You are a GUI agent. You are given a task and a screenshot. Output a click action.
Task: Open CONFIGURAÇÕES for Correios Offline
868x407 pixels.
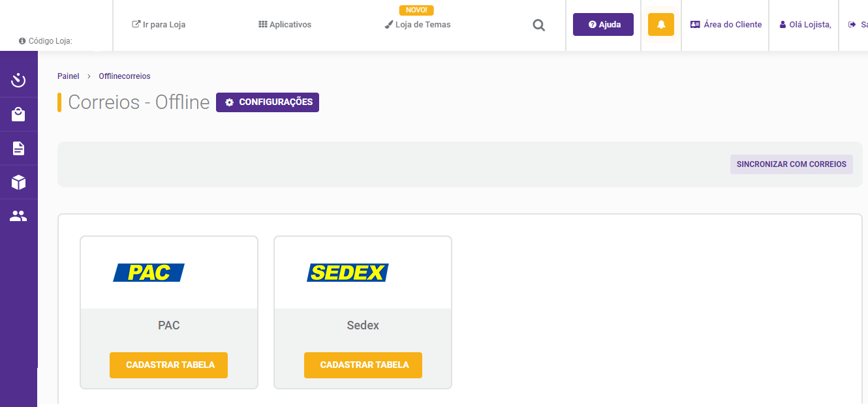coord(268,102)
